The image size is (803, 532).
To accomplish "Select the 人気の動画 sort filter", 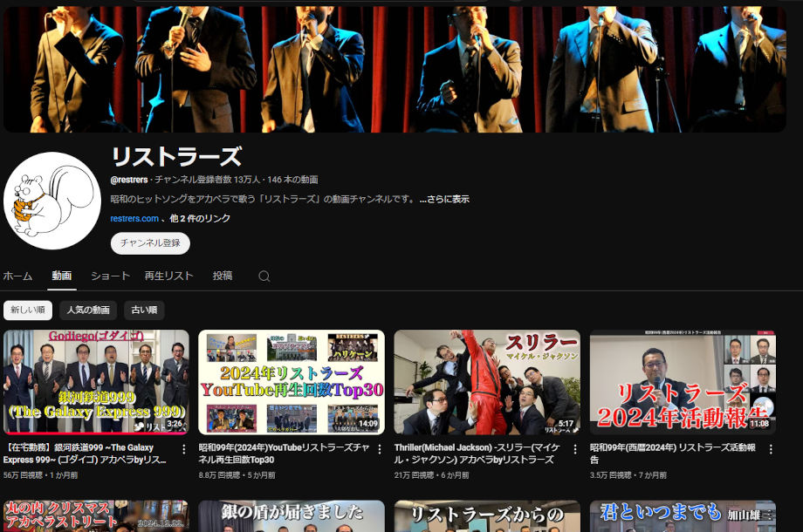I will (x=88, y=310).
